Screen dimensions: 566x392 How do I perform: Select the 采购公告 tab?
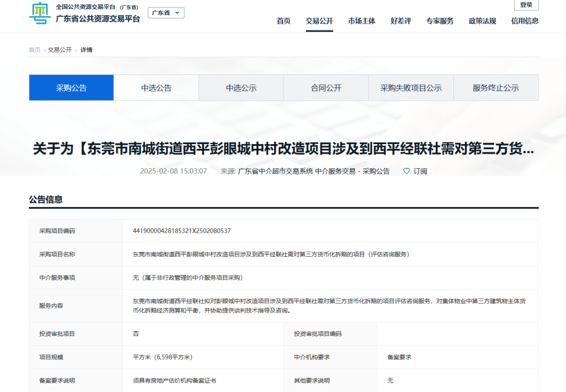pyautogui.click(x=71, y=88)
